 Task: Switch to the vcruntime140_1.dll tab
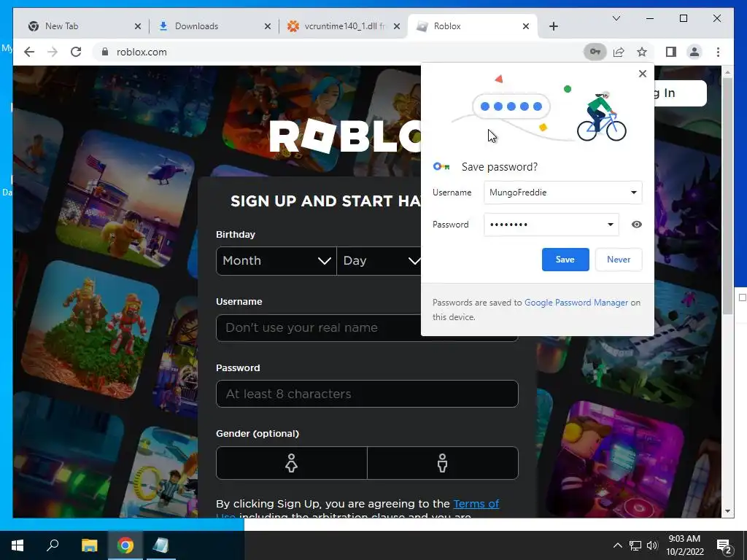(343, 26)
